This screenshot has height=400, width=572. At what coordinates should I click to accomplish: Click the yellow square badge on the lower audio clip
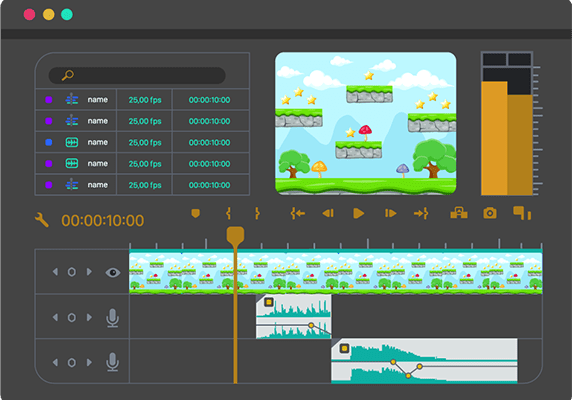(344, 348)
